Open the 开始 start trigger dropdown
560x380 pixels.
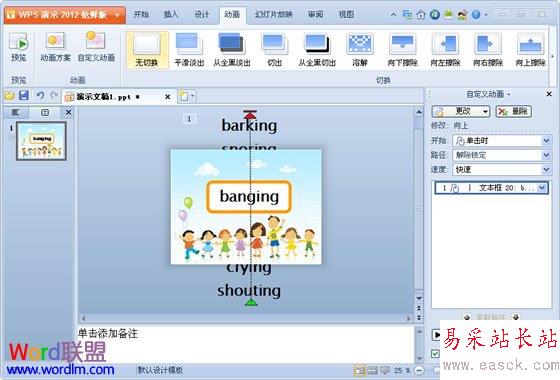click(x=546, y=141)
